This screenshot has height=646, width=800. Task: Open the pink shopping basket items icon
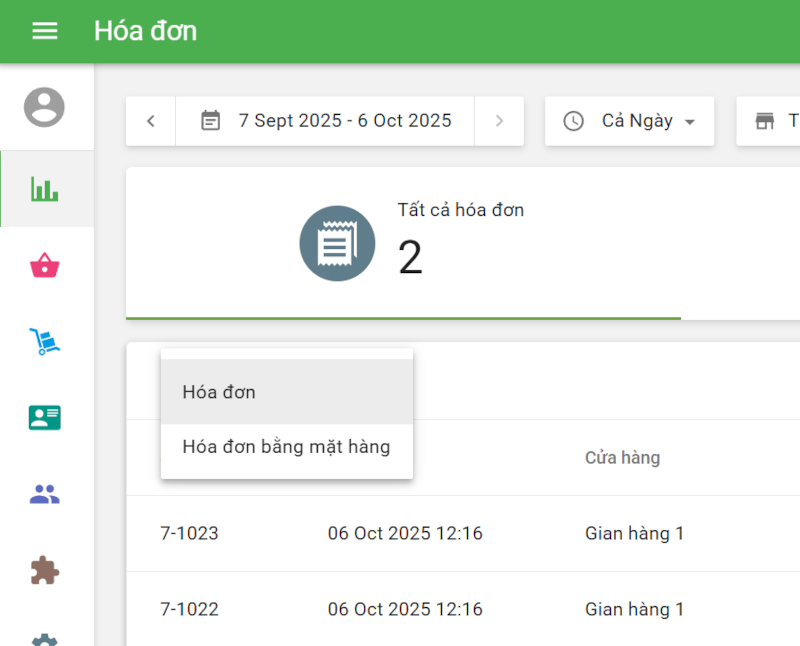pyautogui.click(x=45, y=265)
